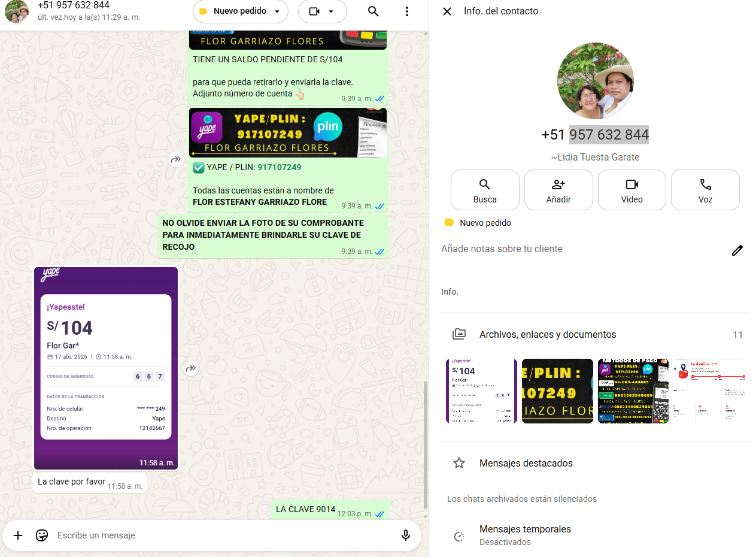Open the three-dot chat menu
The height and width of the screenshot is (557, 756).
(x=407, y=11)
